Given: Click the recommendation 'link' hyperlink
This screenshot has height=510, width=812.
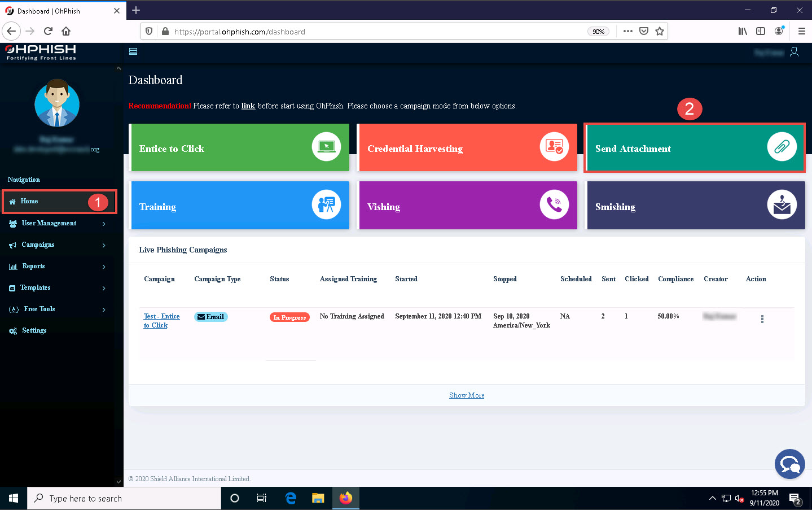Looking at the screenshot, I should click(248, 106).
